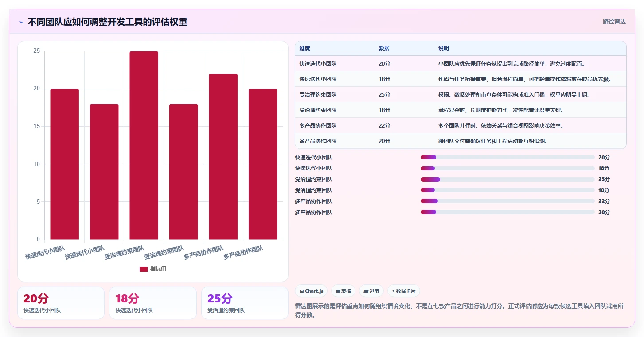Click the 受治理约束团队 progress bar showing 18分

(x=507, y=190)
